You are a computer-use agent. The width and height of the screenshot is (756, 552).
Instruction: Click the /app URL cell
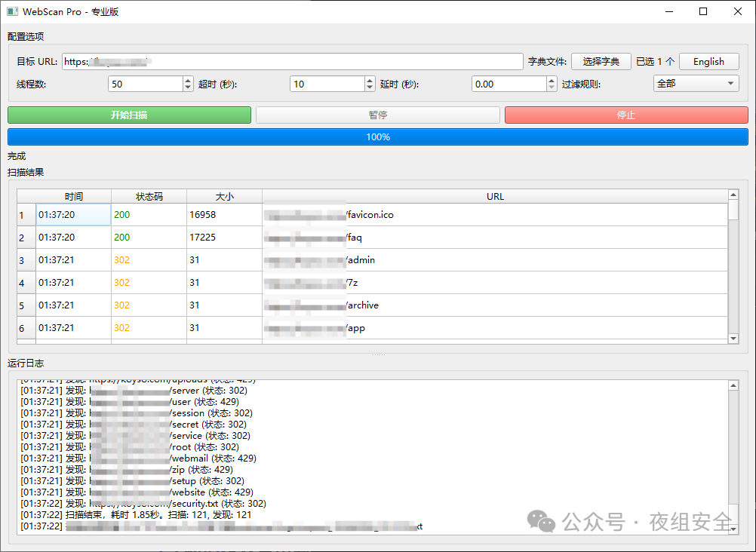pos(495,328)
